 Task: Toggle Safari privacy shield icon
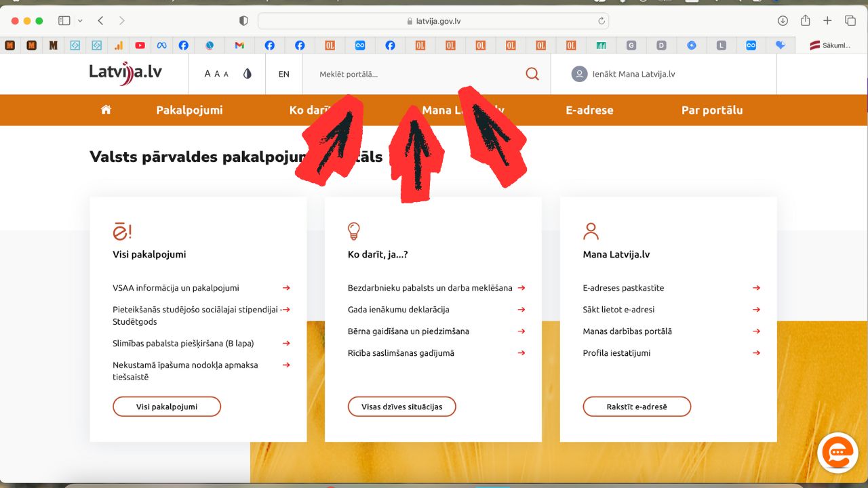(x=243, y=21)
